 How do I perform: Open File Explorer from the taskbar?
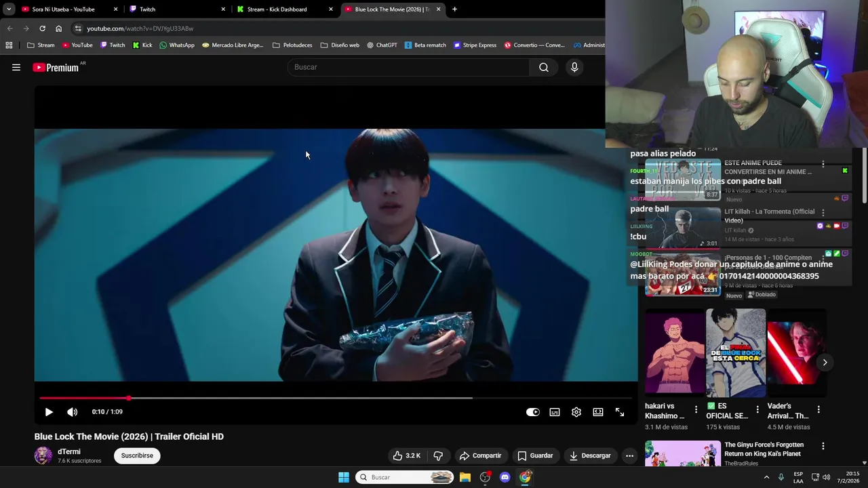465,477
